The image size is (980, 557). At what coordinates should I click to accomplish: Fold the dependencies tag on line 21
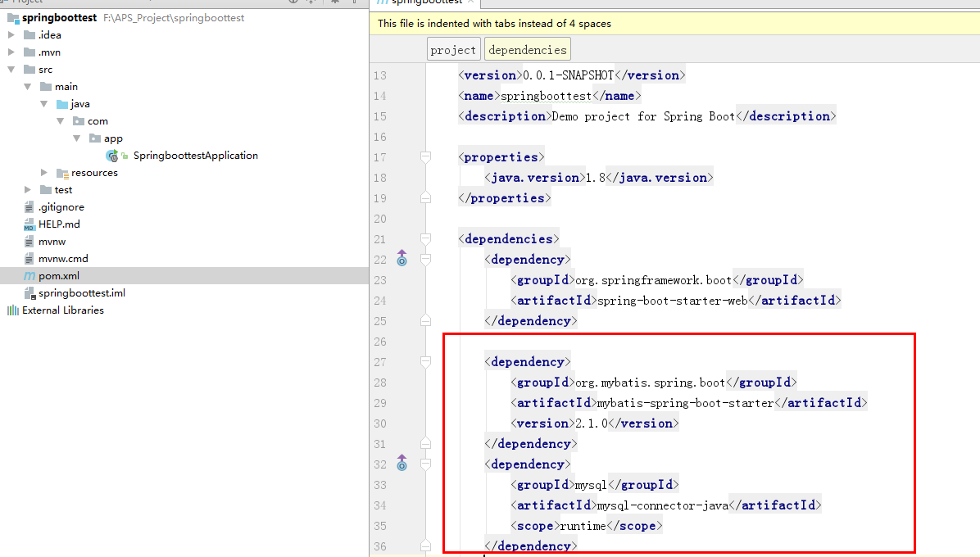(x=425, y=238)
